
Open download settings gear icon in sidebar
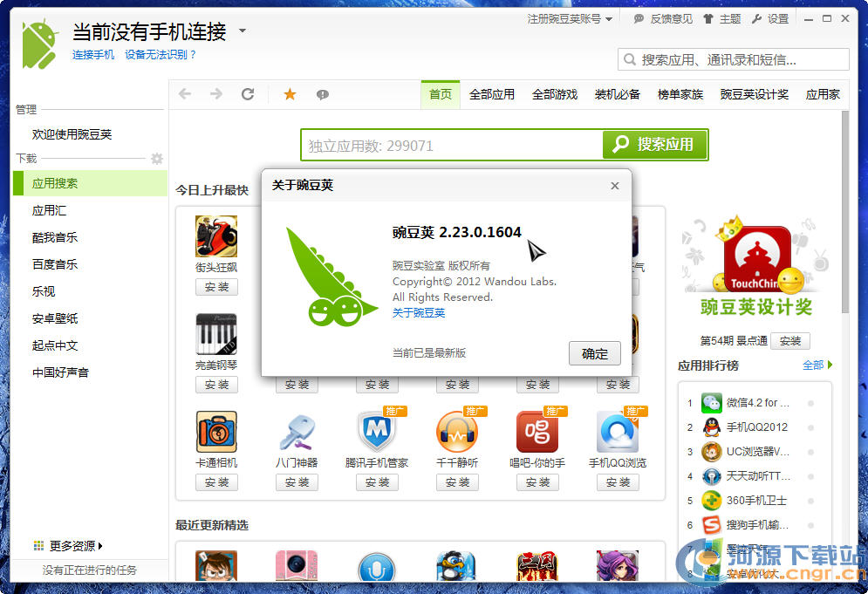point(157,159)
